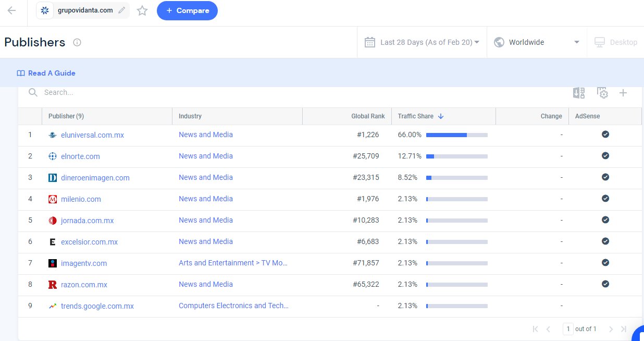Go to first page arrow

(x=535, y=329)
